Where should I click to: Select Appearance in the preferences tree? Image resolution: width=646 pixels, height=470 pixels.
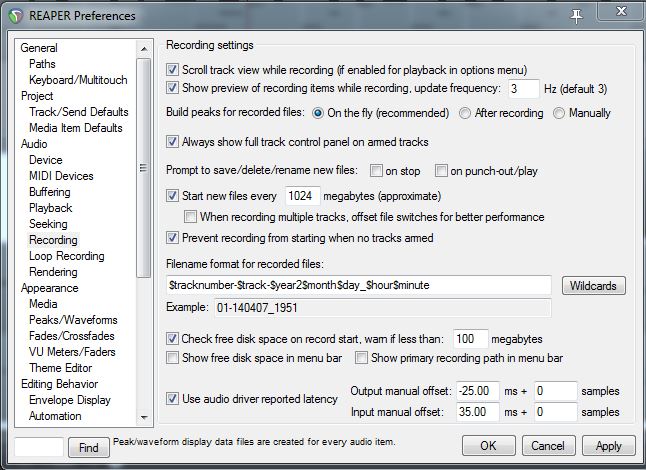coord(49,288)
